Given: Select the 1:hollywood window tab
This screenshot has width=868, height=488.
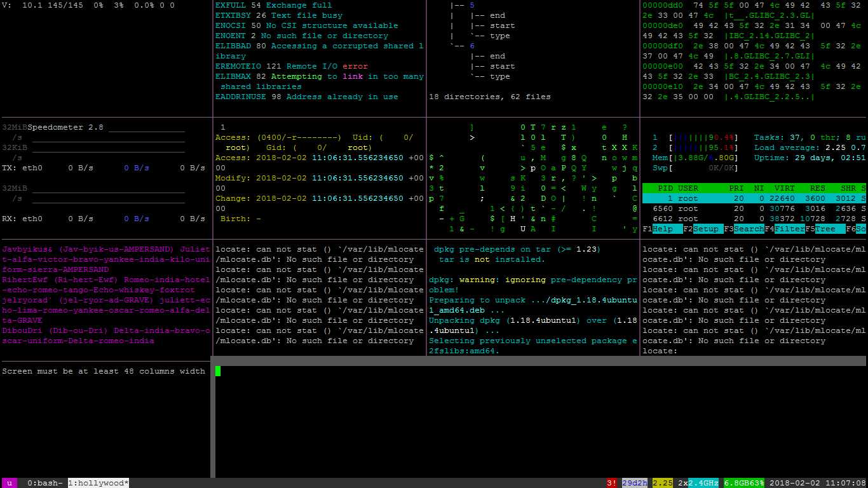Looking at the screenshot, I should [98, 483].
